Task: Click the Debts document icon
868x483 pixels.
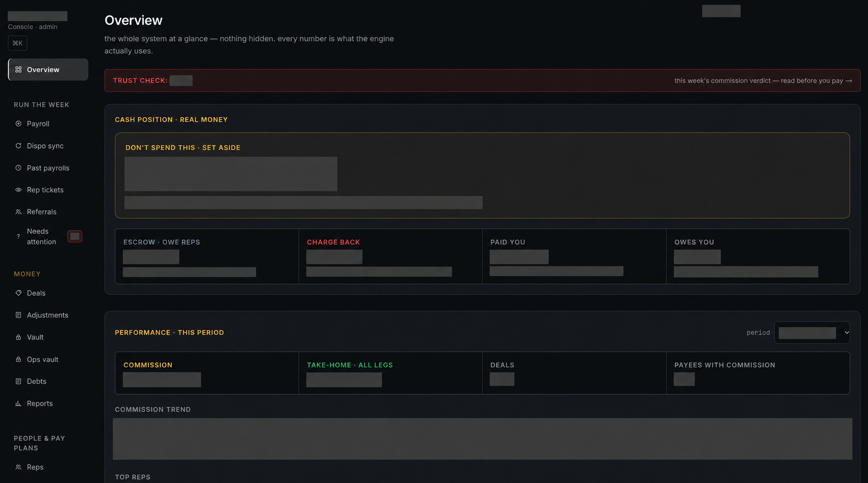Action: pos(19,381)
